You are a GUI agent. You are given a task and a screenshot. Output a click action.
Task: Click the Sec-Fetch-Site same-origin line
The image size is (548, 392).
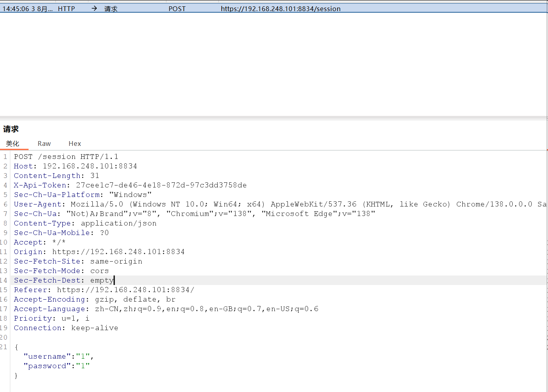coord(78,261)
